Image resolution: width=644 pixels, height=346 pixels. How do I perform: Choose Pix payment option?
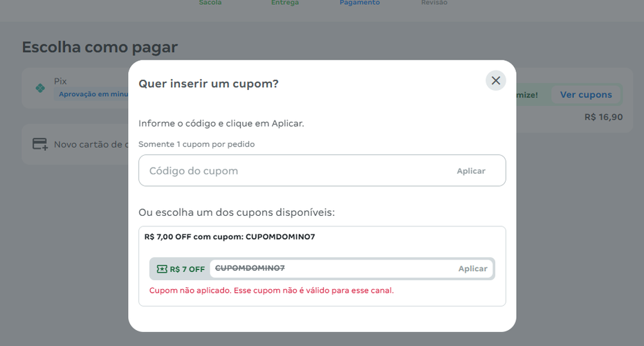[76, 88]
